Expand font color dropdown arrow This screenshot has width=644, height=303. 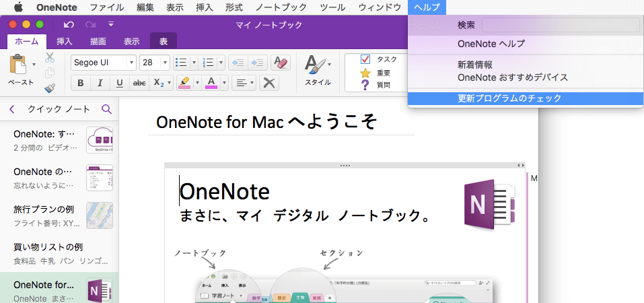(x=224, y=83)
